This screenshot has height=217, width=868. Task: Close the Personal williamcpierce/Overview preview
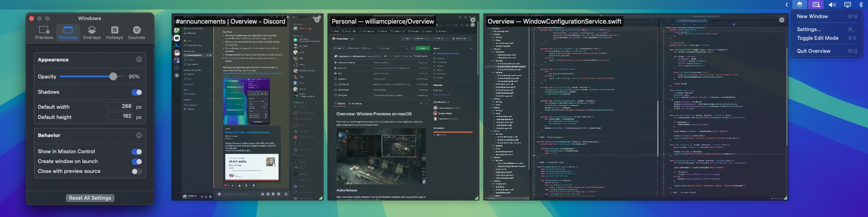tap(473, 20)
